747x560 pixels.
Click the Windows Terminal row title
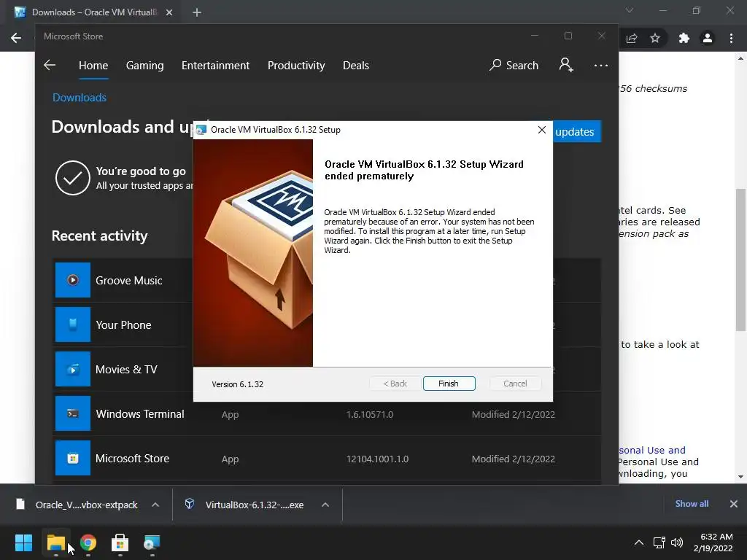140,414
